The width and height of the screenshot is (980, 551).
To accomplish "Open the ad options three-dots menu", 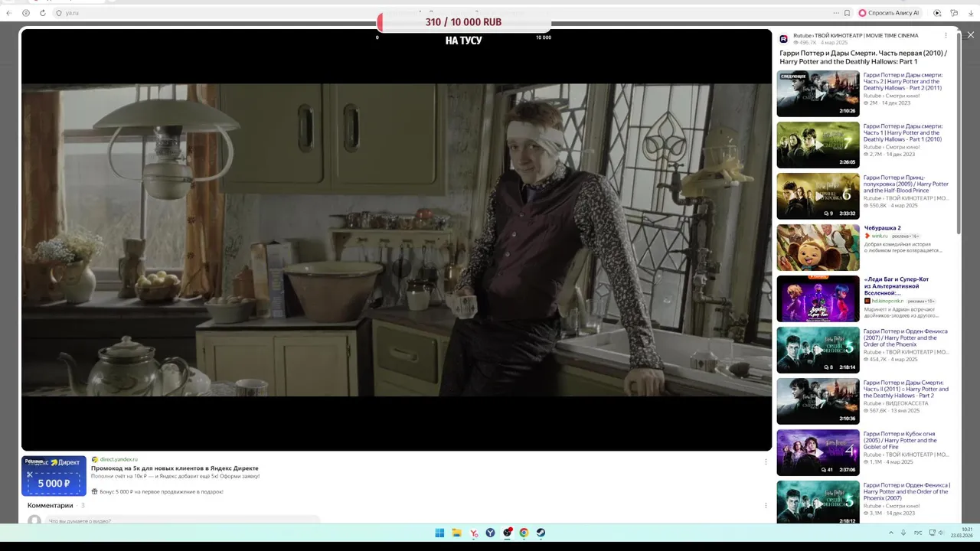I will tap(766, 461).
